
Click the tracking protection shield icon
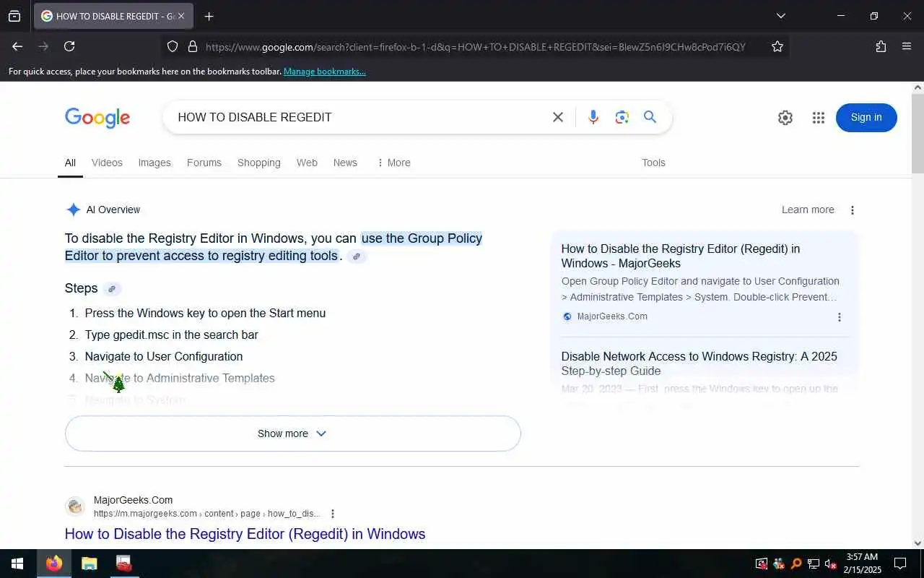click(x=173, y=46)
